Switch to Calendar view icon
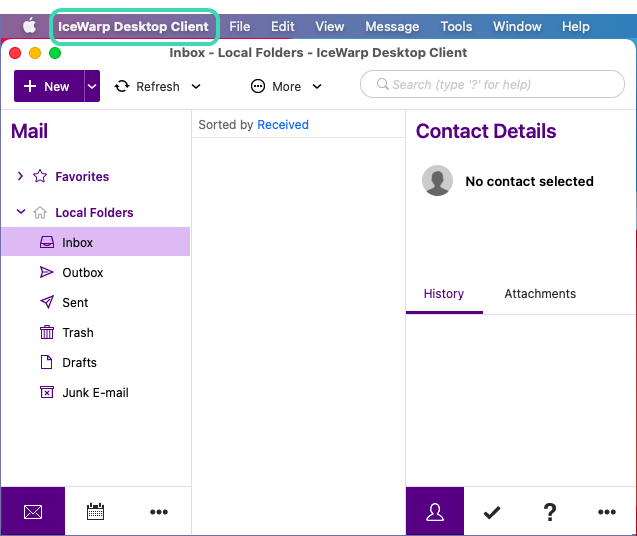 pos(95,511)
